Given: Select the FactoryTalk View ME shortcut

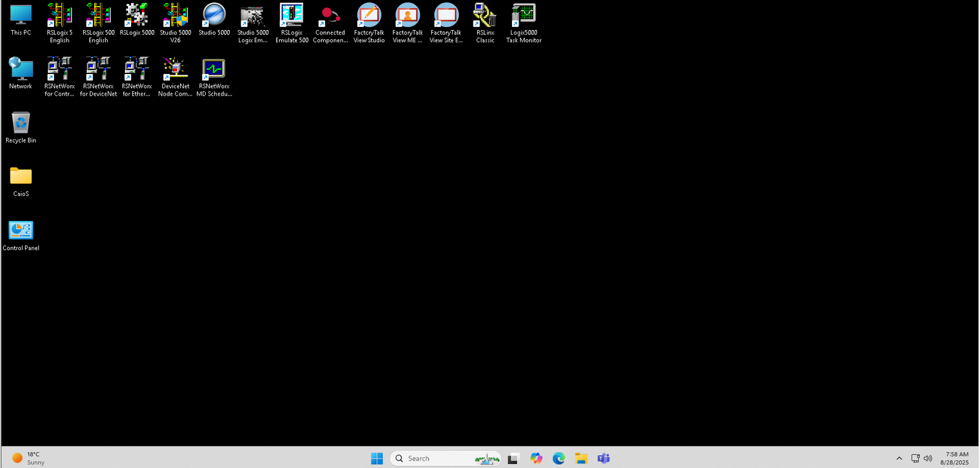Looking at the screenshot, I should (x=407, y=23).
